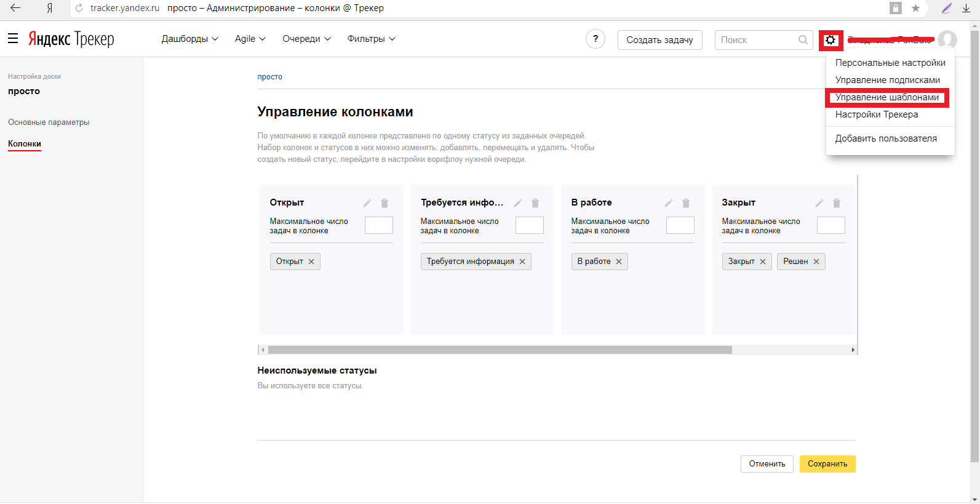Open the Очереди dropdown
980x504 pixels.
click(x=307, y=39)
